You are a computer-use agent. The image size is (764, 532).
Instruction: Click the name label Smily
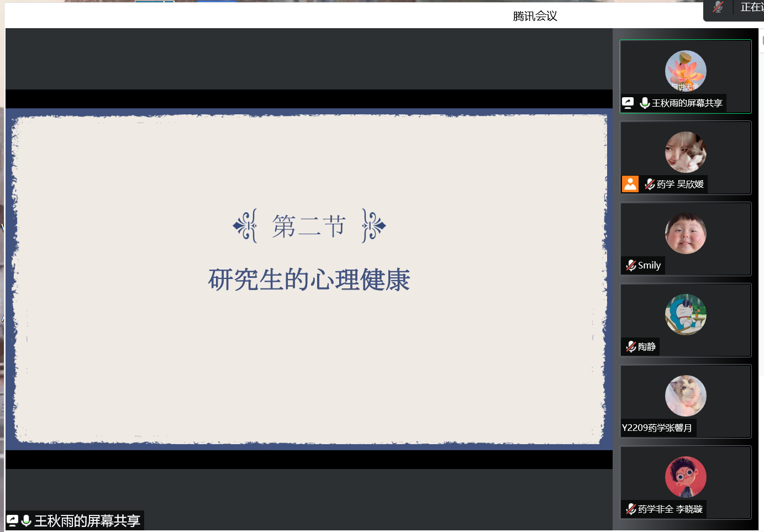(x=649, y=265)
